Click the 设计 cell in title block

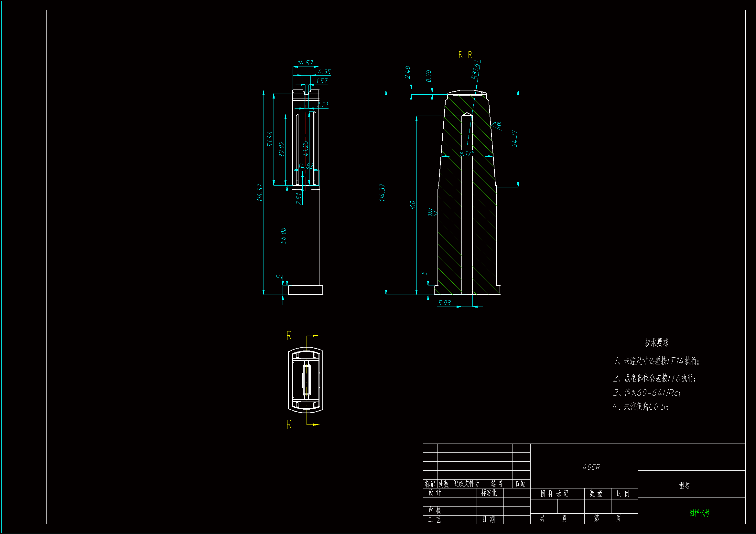coord(435,493)
